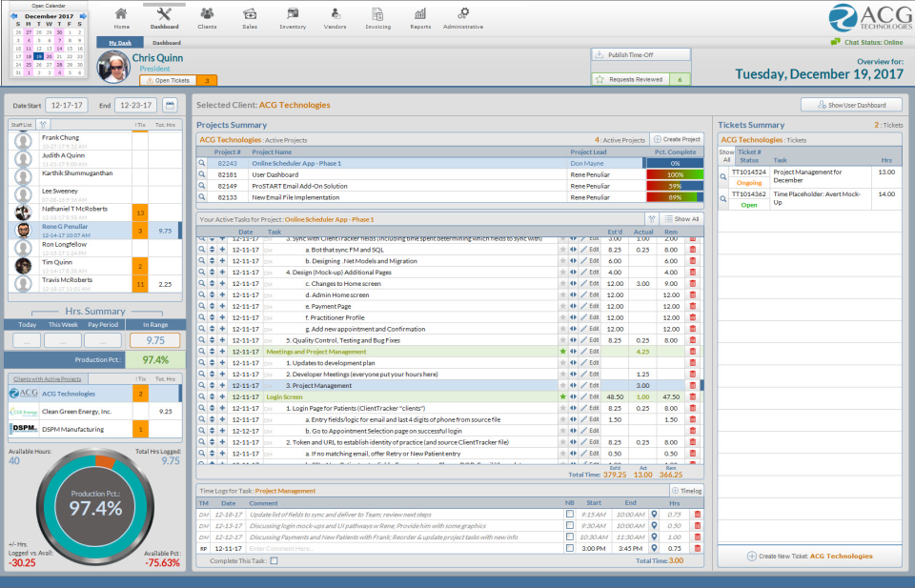Click Show User Dashboard button
The width and height of the screenshot is (915, 588).
click(x=851, y=105)
